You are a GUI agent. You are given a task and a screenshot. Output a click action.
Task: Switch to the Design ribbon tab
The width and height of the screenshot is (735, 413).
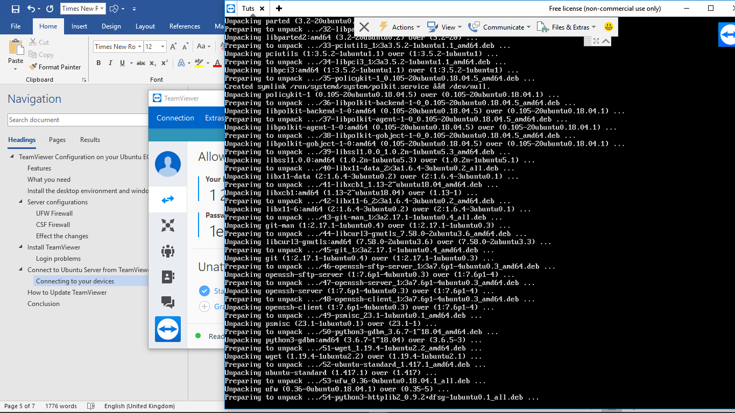pyautogui.click(x=111, y=26)
